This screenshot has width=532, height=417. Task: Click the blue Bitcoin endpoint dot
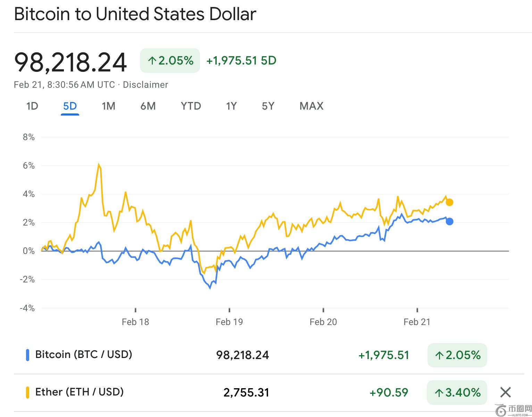point(449,221)
